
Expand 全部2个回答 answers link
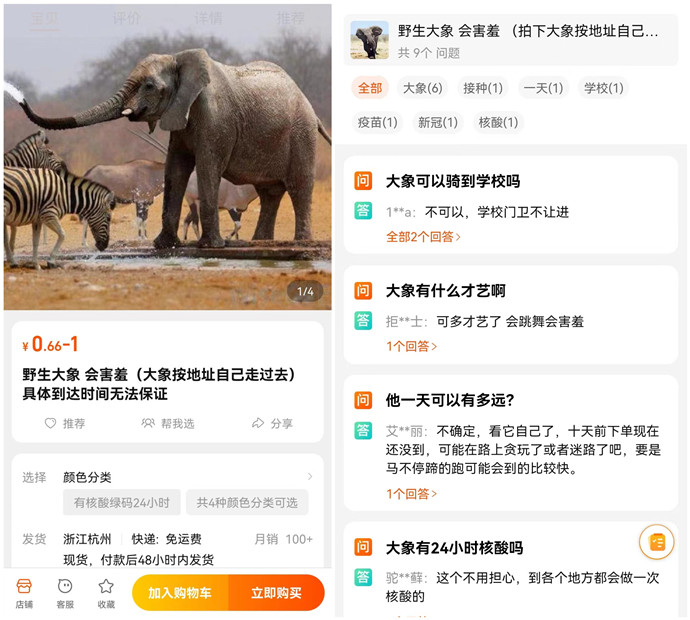[423, 237]
